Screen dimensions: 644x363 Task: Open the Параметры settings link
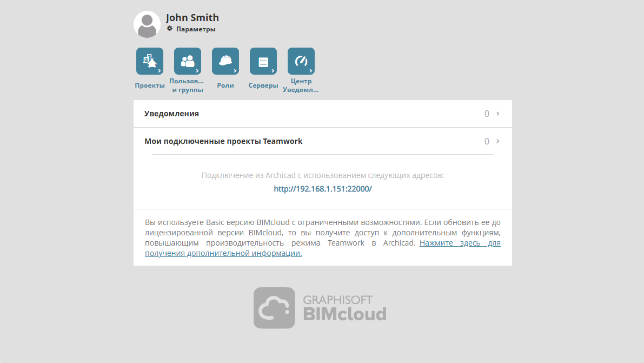[196, 29]
